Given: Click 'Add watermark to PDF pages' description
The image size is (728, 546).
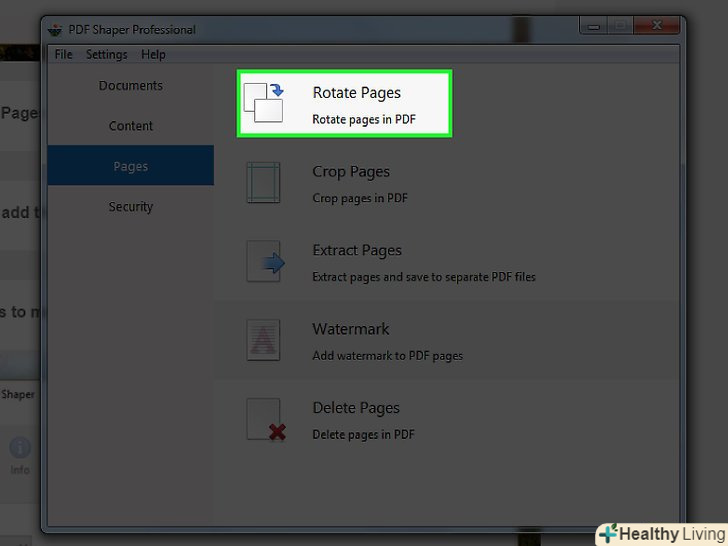Looking at the screenshot, I should 388,356.
